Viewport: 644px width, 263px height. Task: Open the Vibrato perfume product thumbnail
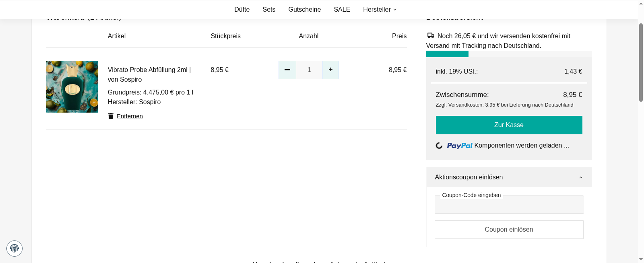pyautogui.click(x=72, y=86)
